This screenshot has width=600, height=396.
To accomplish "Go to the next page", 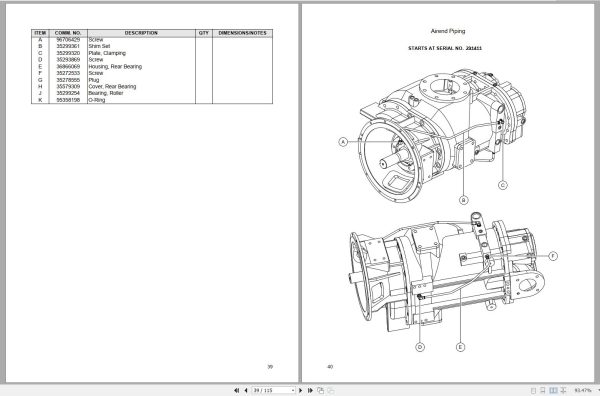I will [x=300, y=390].
